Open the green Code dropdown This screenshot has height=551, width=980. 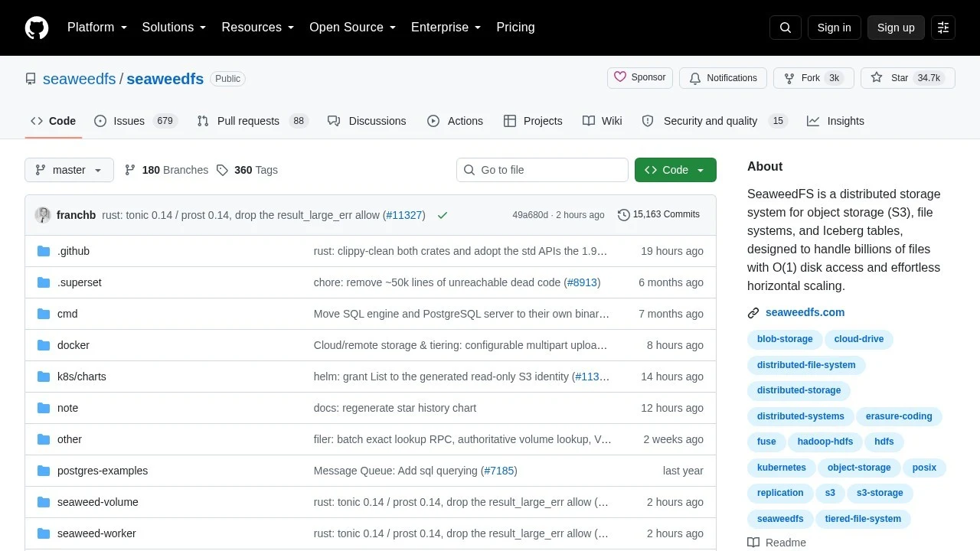point(675,170)
